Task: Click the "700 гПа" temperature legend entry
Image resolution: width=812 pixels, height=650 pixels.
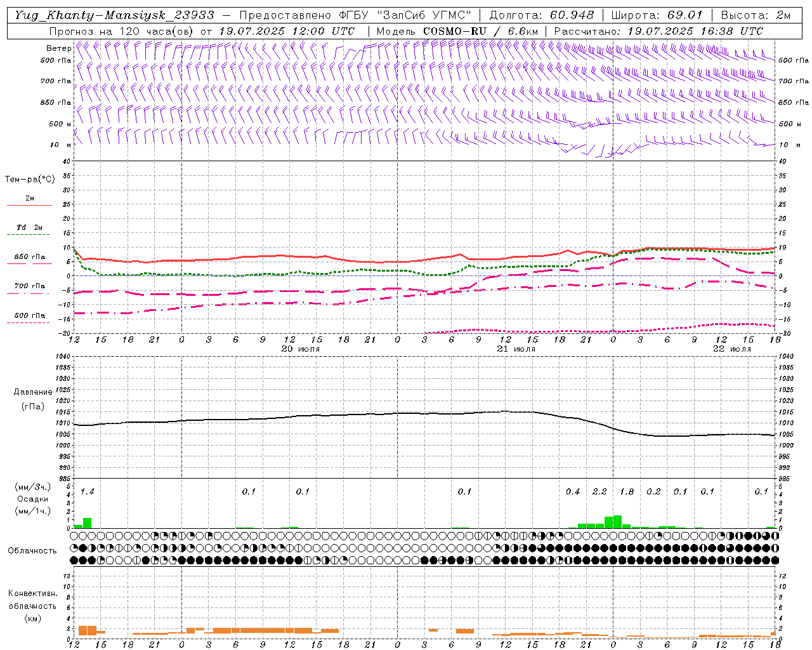Action: 29,286
